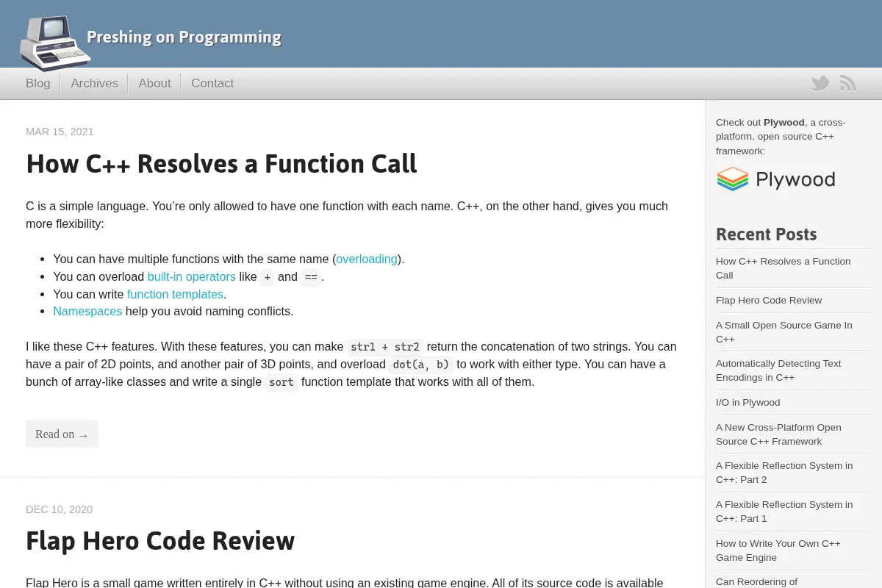Viewport: 882px width, 588px height.
Task: Click the 'Recent Posts' sidebar heading
Action: point(767,234)
